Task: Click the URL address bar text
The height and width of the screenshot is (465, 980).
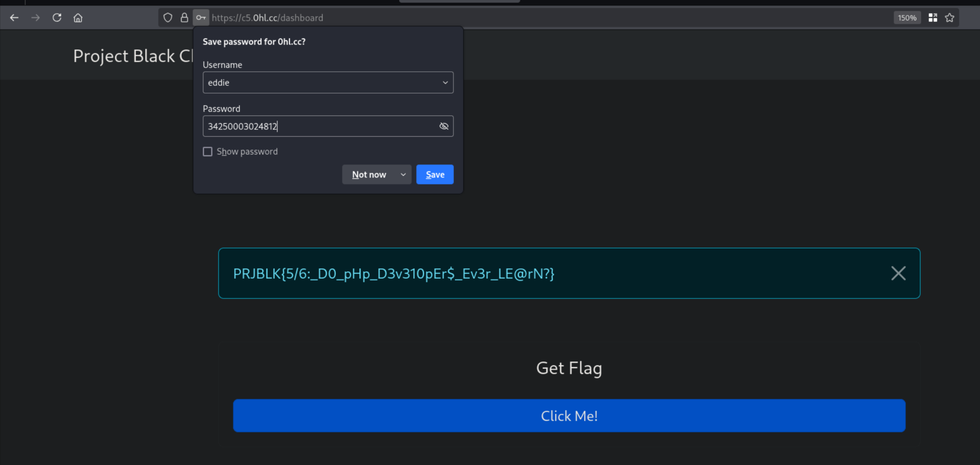Action: click(x=267, y=18)
